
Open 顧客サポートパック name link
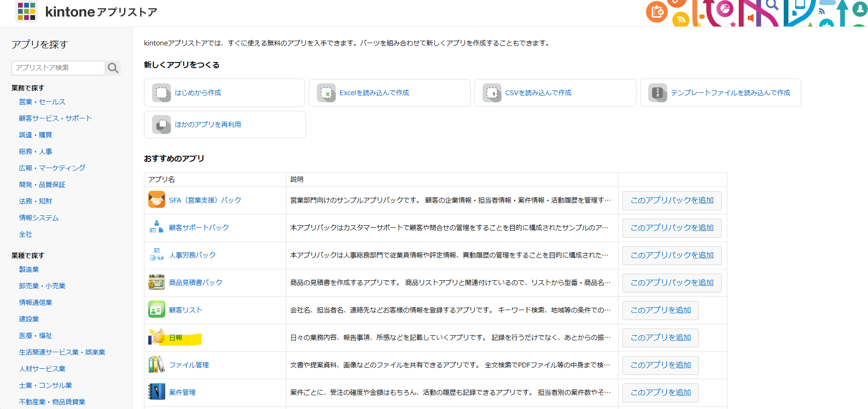pos(199,228)
